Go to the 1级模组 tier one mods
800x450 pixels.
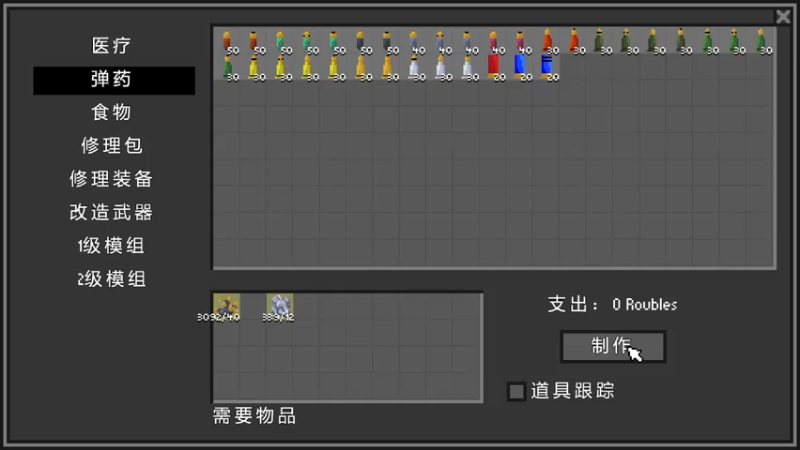[111, 246]
